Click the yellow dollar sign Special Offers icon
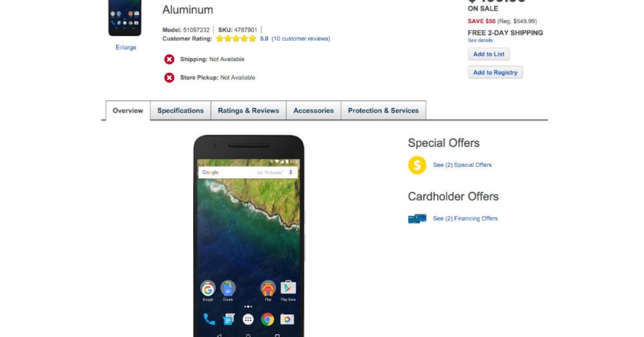The height and width of the screenshot is (337, 644). (x=417, y=165)
